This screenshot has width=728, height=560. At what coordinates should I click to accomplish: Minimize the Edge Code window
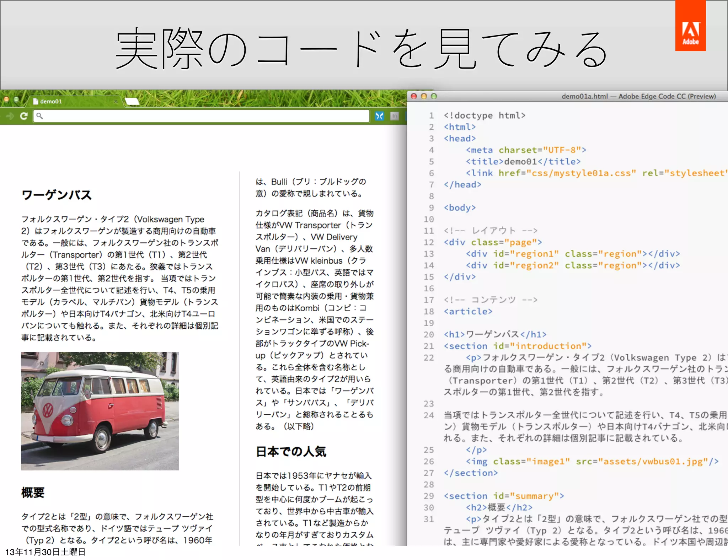point(424,96)
